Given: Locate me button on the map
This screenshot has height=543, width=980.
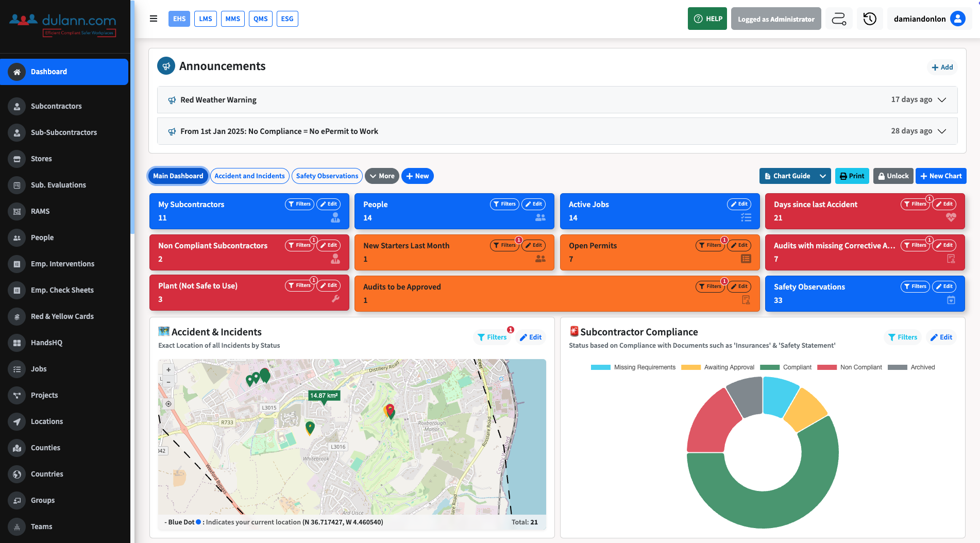Looking at the screenshot, I should tap(168, 404).
